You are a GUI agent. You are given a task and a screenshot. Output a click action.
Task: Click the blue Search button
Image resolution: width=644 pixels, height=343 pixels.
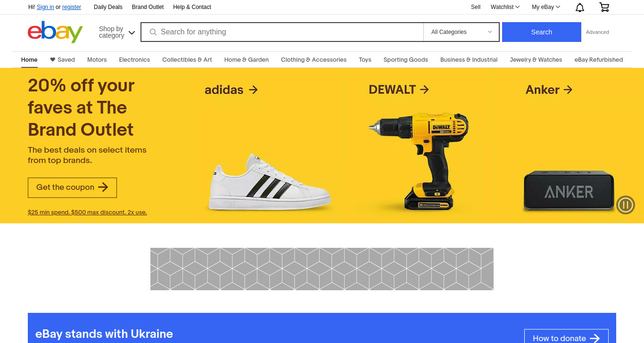point(542,32)
